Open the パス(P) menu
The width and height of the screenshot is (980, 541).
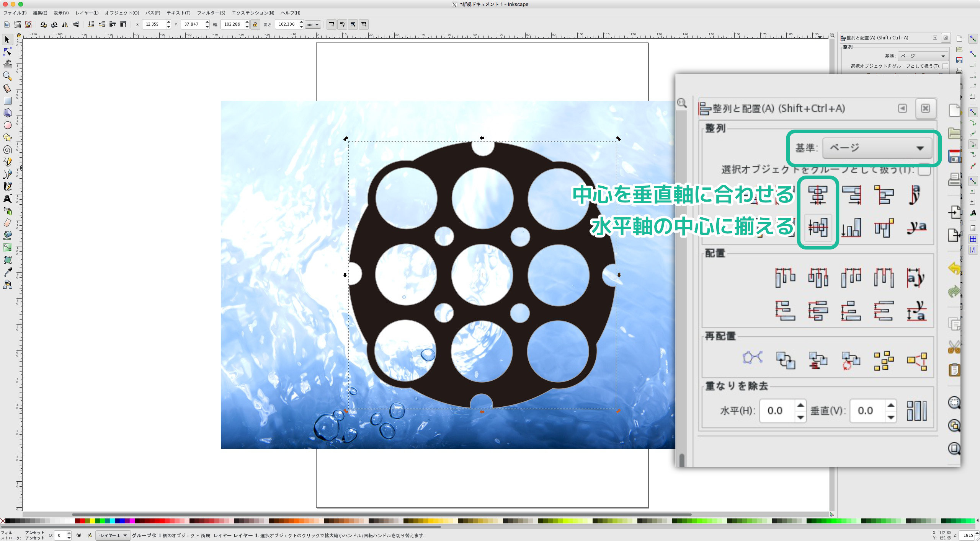pos(152,13)
